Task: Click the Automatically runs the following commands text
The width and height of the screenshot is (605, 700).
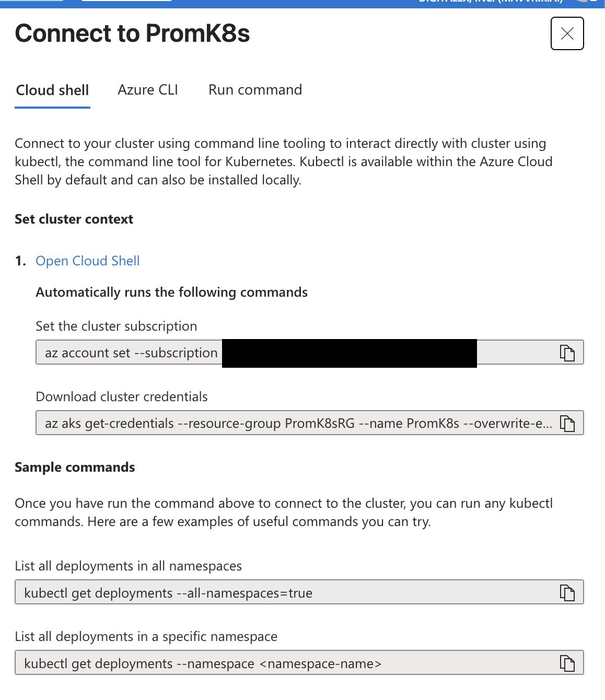Action: click(x=171, y=292)
